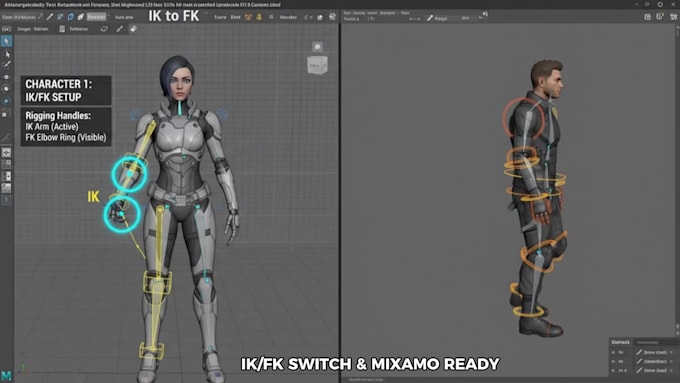The width and height of the screenshot is (680, 383).
Task: Pick the second cursor tool in left toolbar
Action: (7, 54)
